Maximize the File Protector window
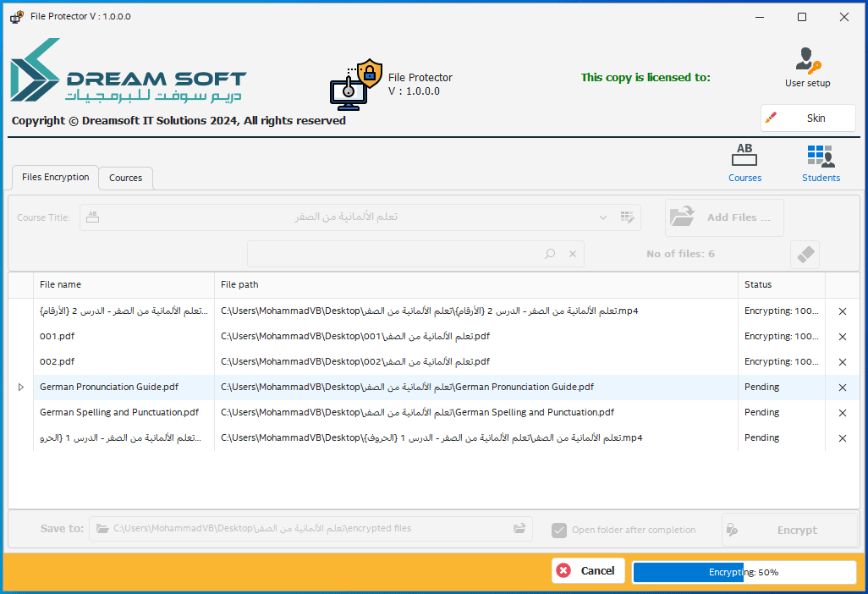Viewport: 868px width, 594px height. [x=801, y=17]
